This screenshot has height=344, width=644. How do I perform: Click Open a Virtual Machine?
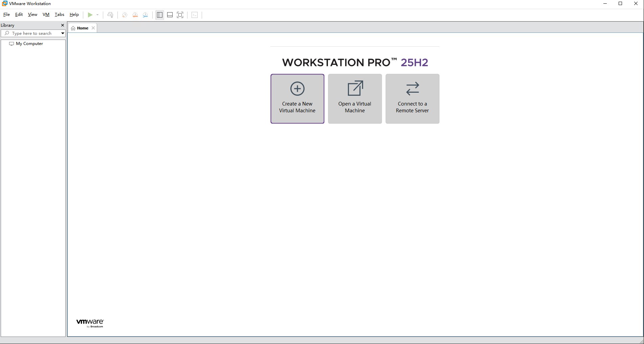pos(355,99)
